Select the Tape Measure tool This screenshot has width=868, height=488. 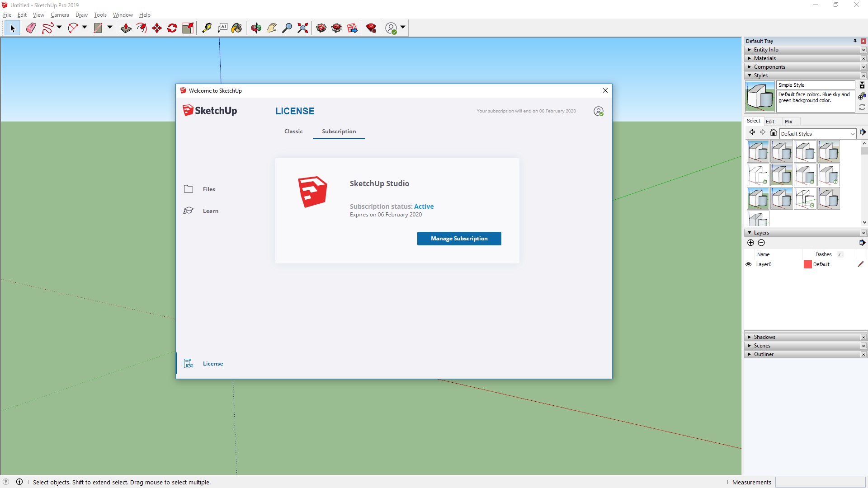(x=207, y=28)
